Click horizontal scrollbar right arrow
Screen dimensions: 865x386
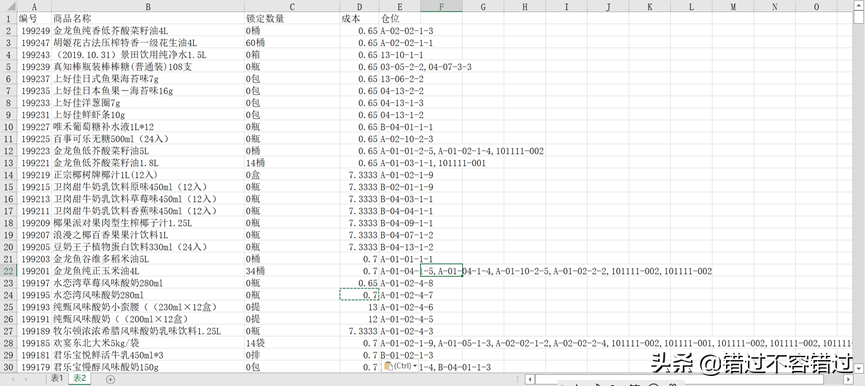pos(849,379)
